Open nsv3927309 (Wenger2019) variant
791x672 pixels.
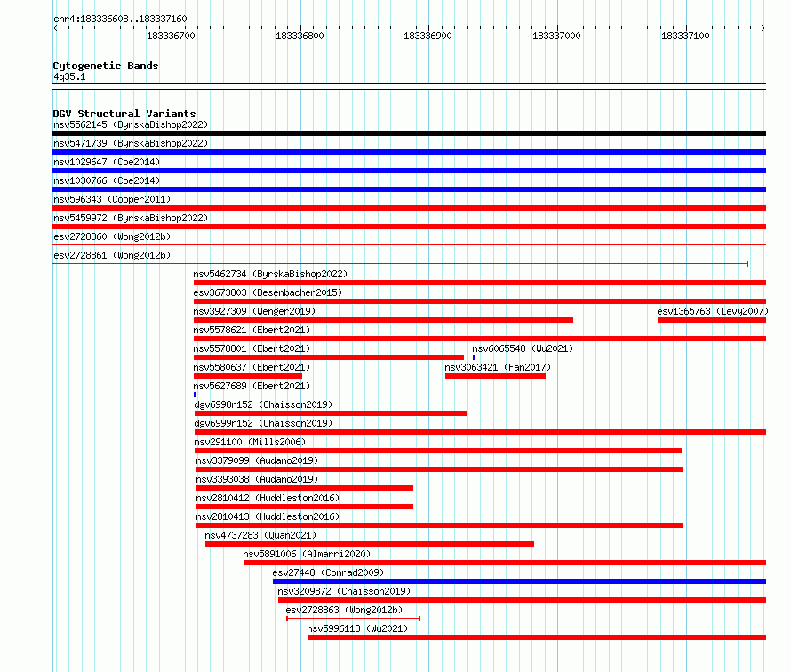click(254, 311)
